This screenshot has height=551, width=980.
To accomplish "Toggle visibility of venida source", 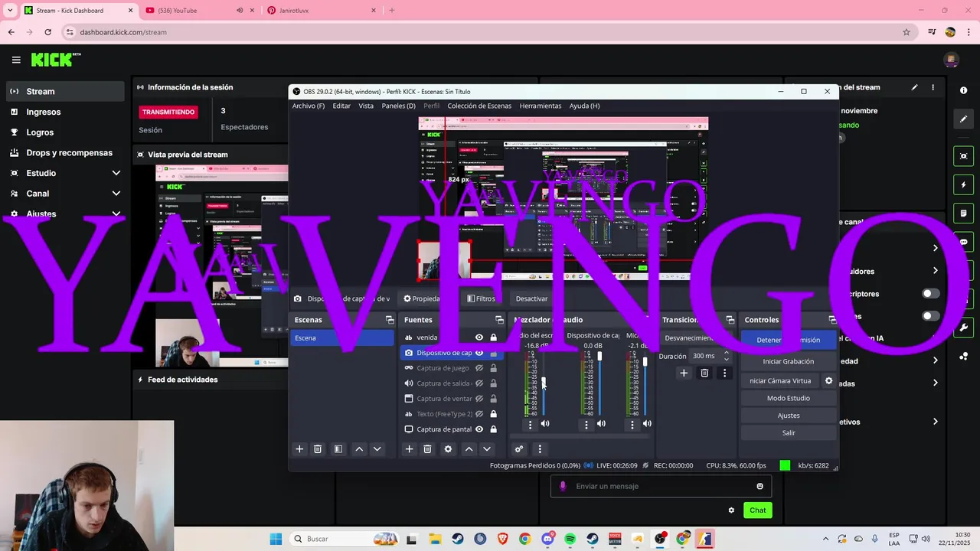I will tap(479, 337).
